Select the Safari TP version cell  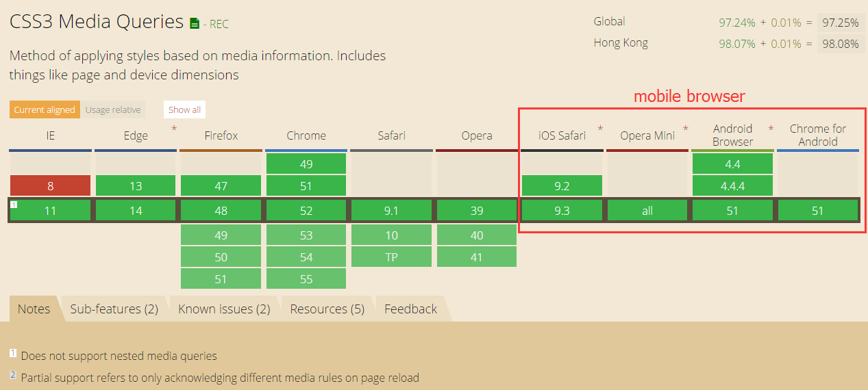[x=391, y=257]
